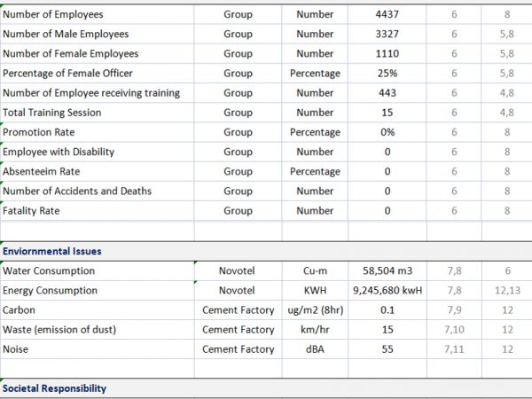Viewport: 532px width, 399px height.
Task: Click 'Group' in the Fatality Rate row
Action: pos(238,211)
